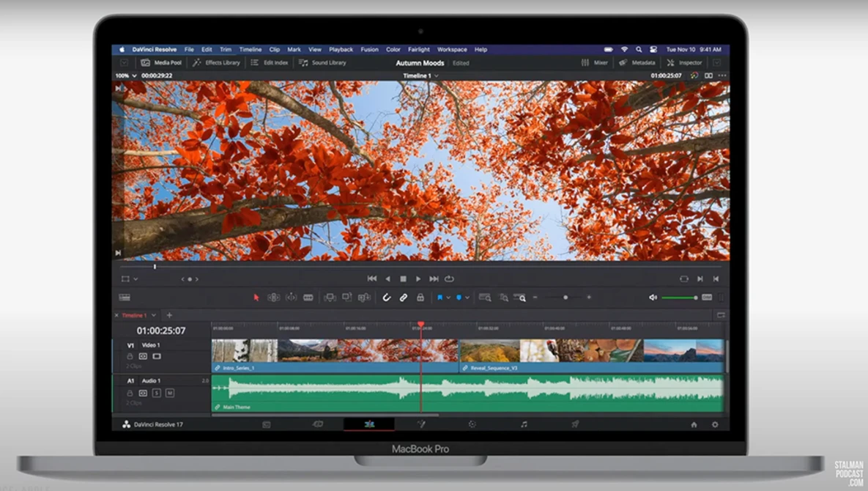868x491 pixels.
Task: Open Project Settings gear icon
Action: pyautogui.click(x=715, y=424)
